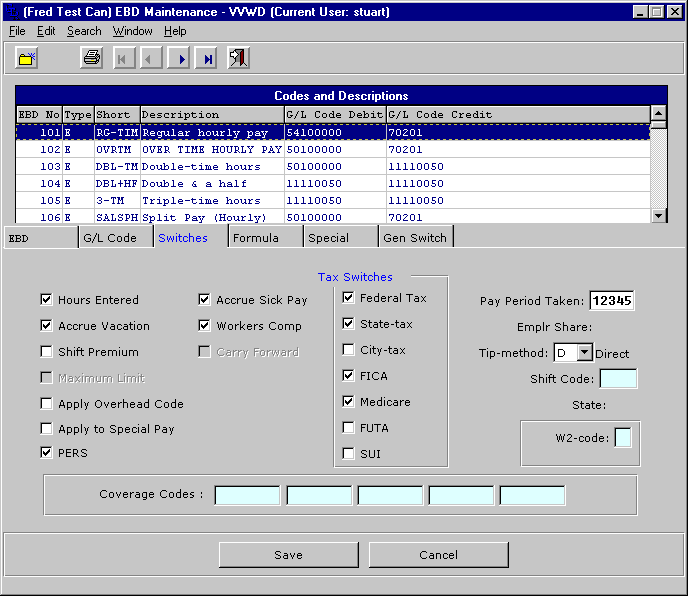Click the printer icon in toolbar

click(x=92, y=58)
